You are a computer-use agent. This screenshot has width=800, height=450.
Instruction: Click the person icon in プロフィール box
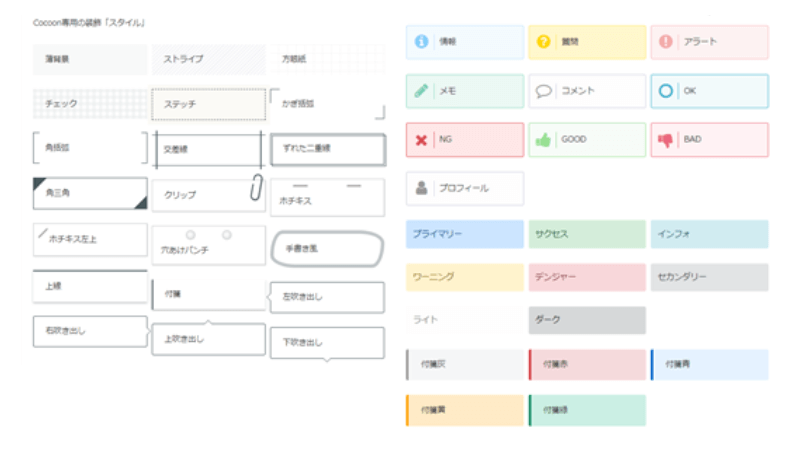tap(421, 187)
